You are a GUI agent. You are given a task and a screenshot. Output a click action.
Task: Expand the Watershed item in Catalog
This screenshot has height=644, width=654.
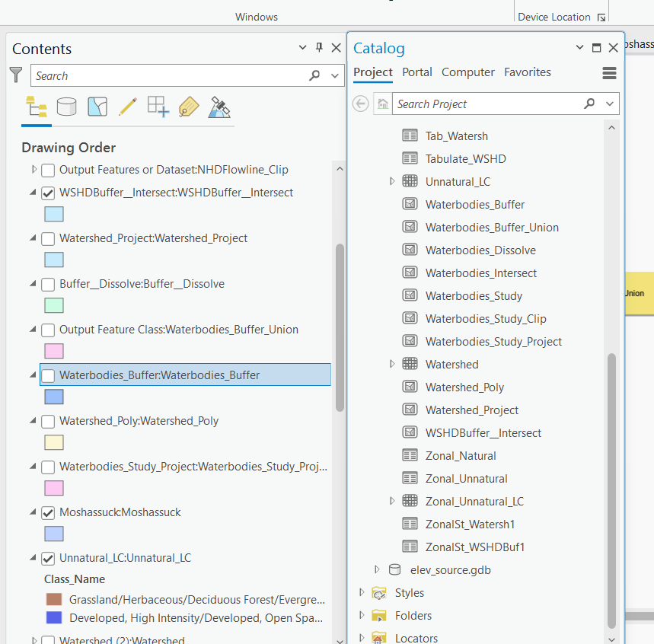pyautogui.click(x=392, y=364)
